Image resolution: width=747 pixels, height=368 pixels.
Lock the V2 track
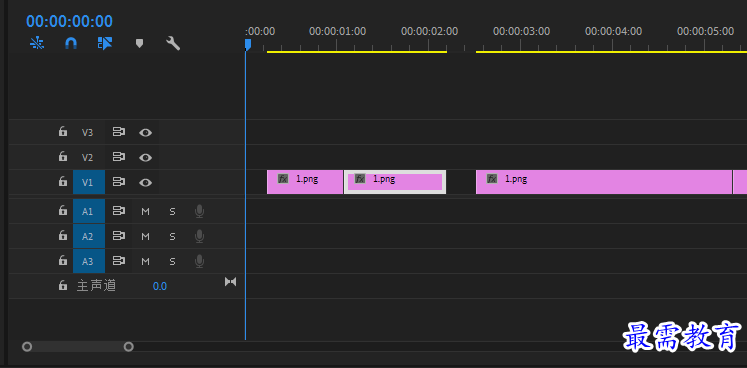pyautogui.click(x=62, y=156)
